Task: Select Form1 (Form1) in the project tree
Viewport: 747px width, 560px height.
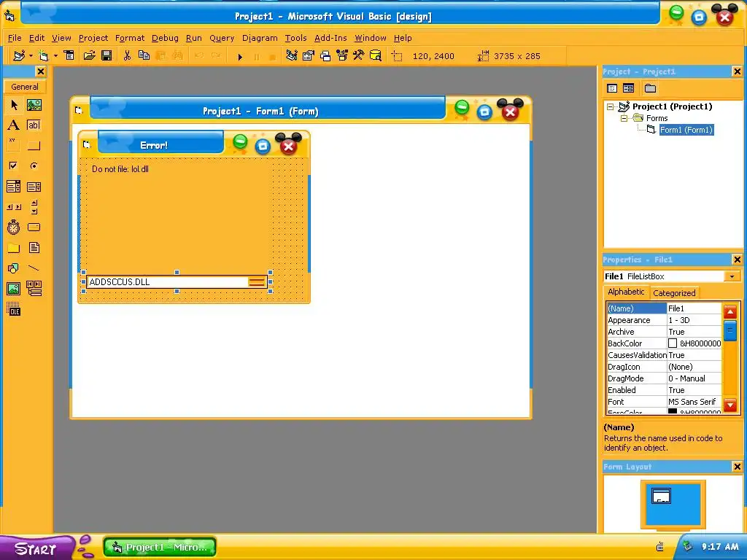Action: point(686,130)
